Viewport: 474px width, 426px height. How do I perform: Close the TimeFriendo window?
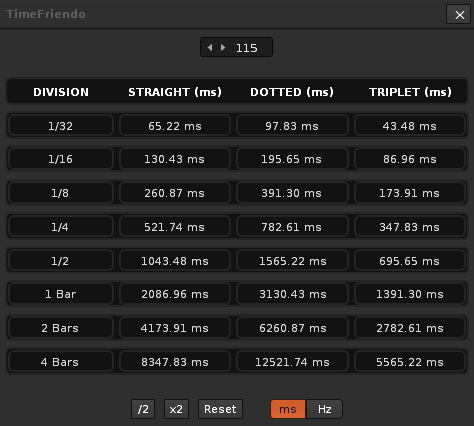[x=460, y=15]
